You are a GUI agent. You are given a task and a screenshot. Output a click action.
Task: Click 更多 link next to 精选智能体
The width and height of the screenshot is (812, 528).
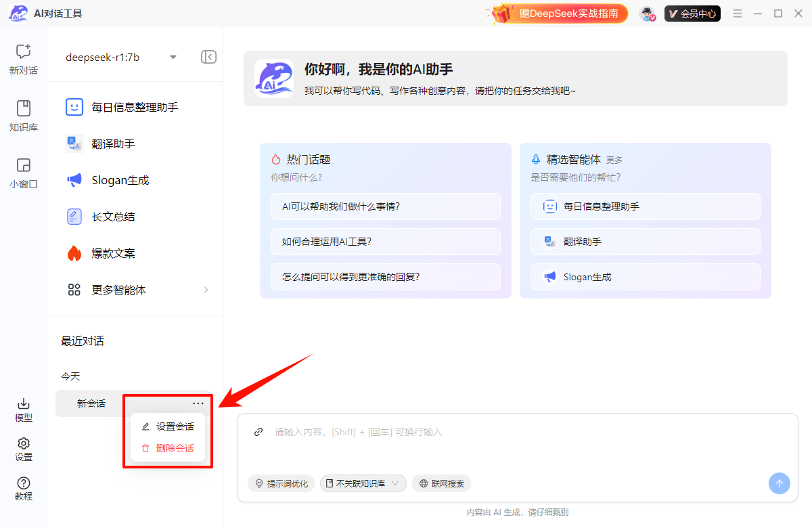click(x=614, y=160)
